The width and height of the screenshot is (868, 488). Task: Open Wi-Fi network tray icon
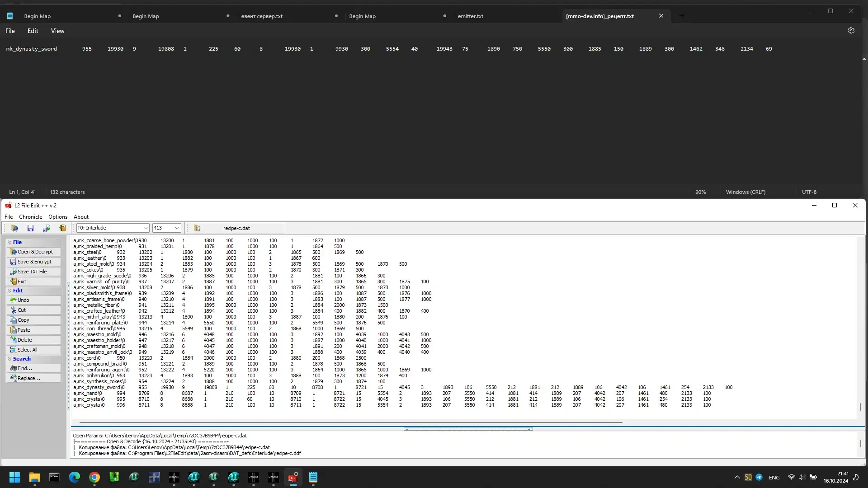coord(791,477)
